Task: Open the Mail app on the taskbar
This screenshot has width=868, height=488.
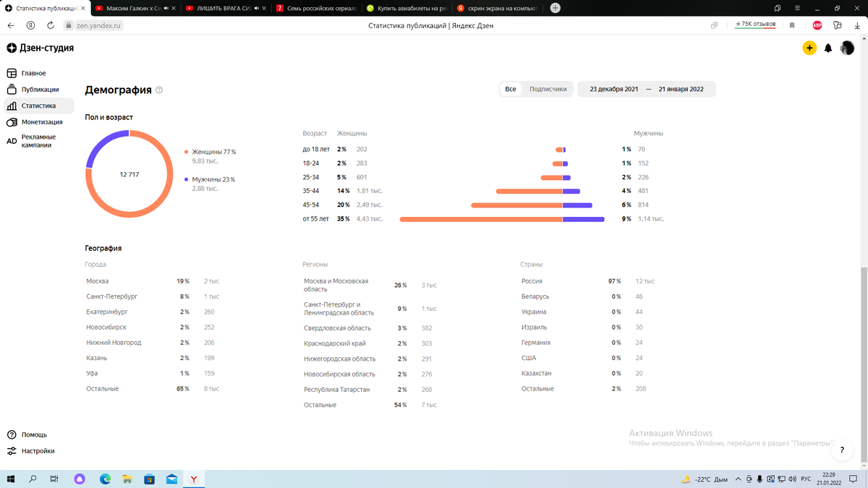Action: pyautogui.click(x=171, y=479)
